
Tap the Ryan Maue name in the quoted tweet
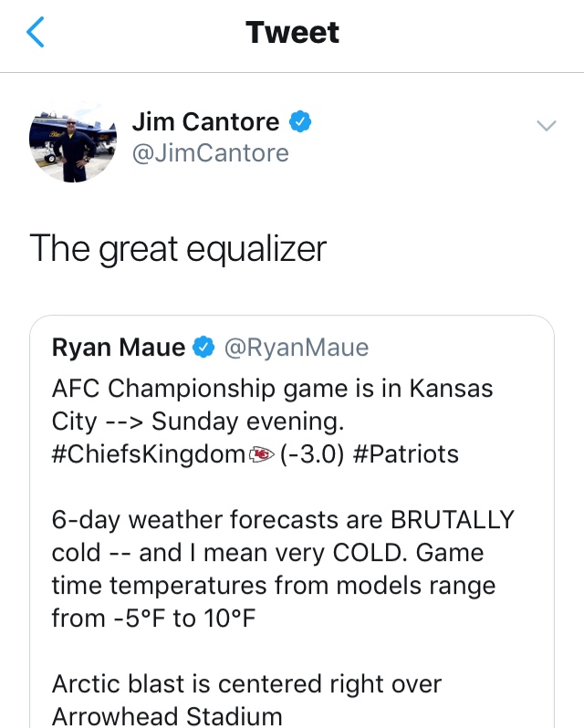coord(119,348)
